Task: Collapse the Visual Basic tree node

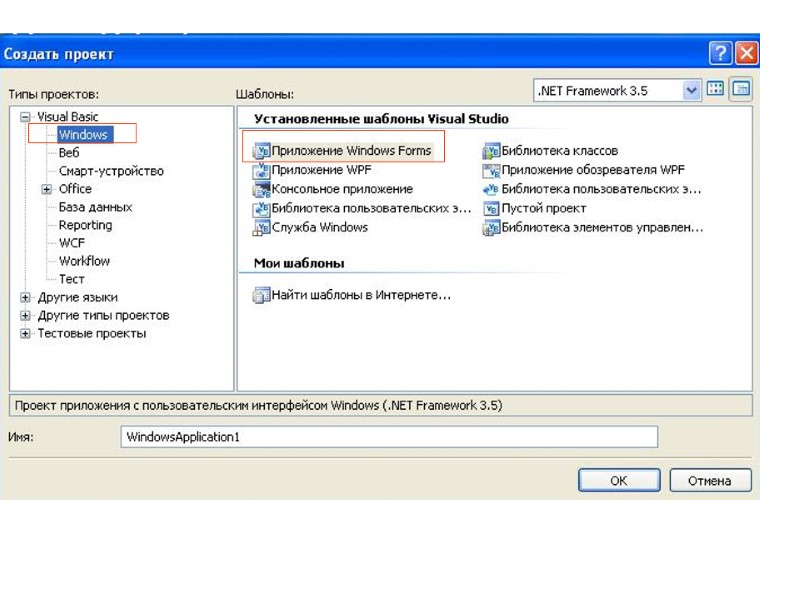Action: 25,117
